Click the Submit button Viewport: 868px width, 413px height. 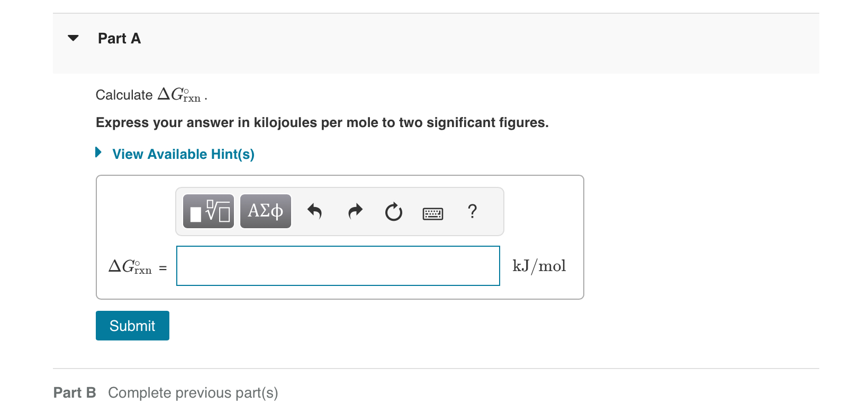[132, 326]
